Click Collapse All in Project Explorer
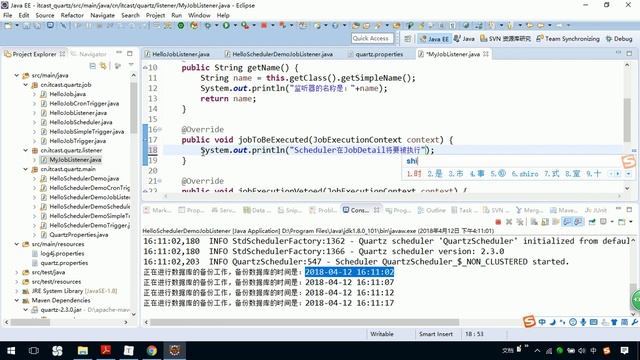This screenshot has width=640, height=360. 93,66
